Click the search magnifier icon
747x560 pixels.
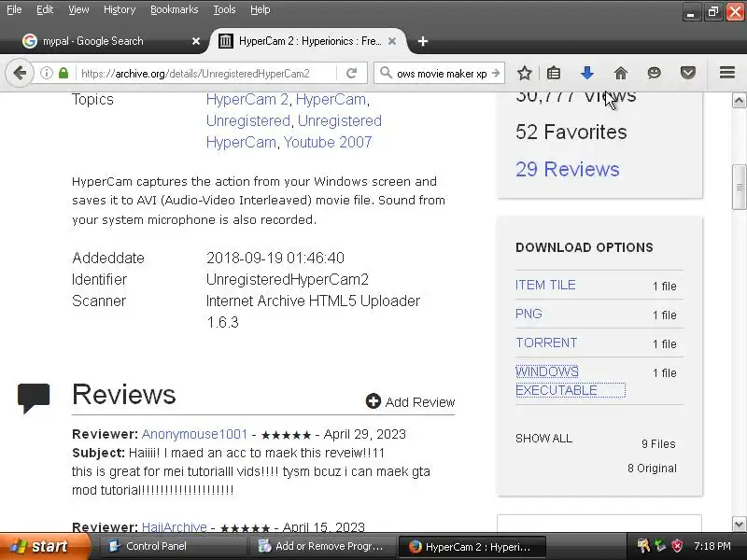click(386, 73)
